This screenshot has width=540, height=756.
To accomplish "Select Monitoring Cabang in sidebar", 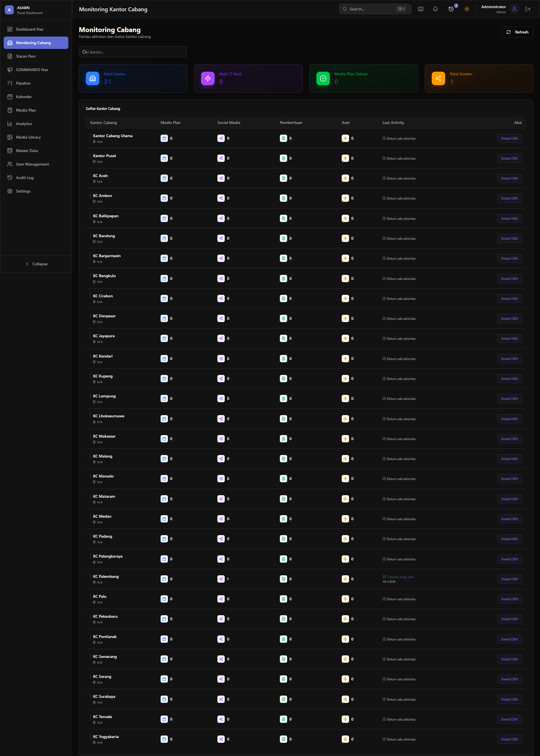I will 36,43.
